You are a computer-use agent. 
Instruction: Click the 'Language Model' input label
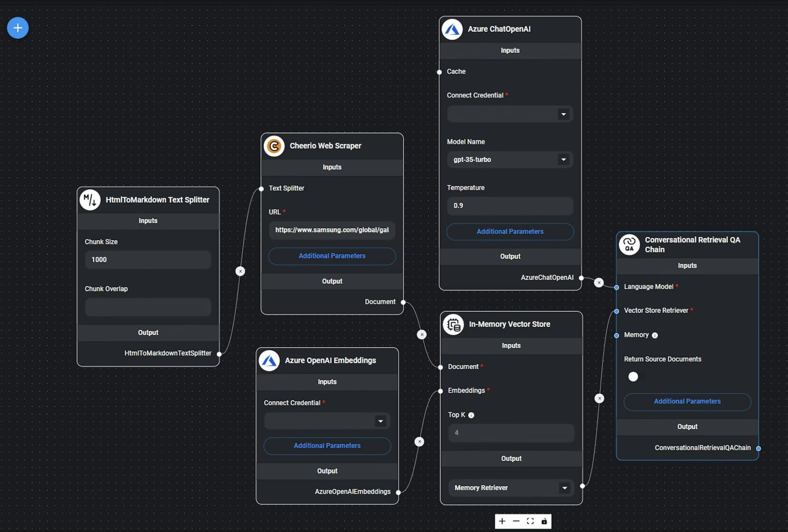(x=648, y=287)
